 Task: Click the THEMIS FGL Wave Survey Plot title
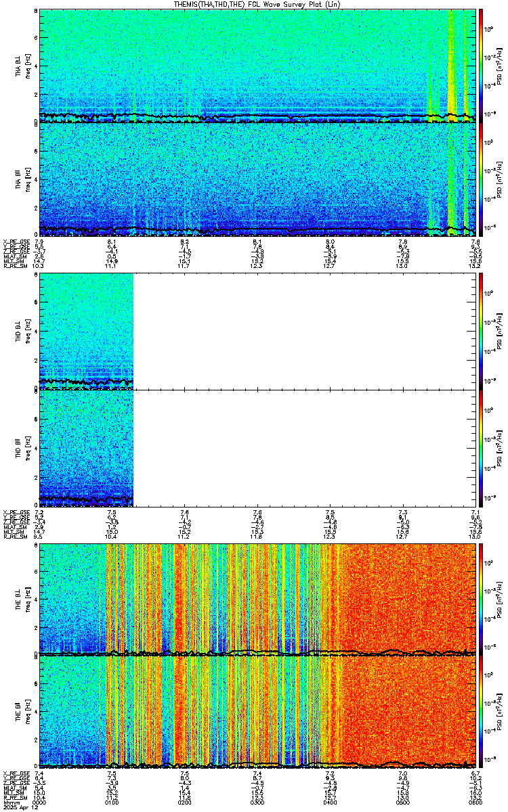(259, 4)
